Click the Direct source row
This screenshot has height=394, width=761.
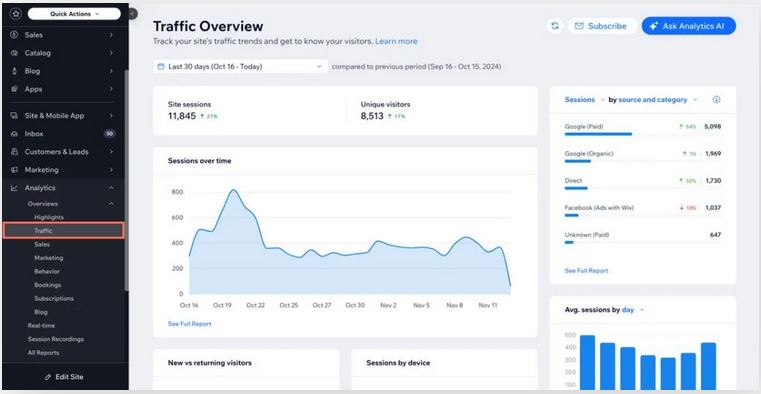tap(643, 184)
